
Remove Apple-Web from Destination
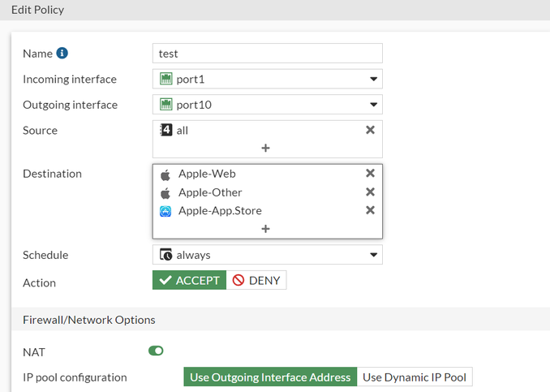[370, 174]
